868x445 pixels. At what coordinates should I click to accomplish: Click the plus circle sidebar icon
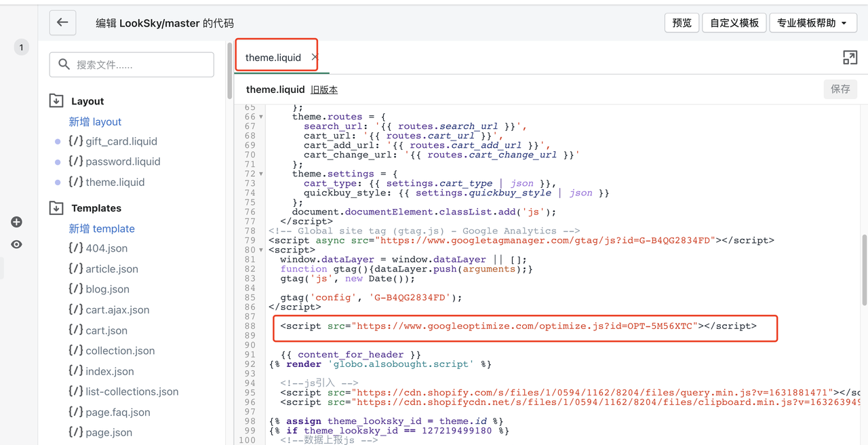17,222
